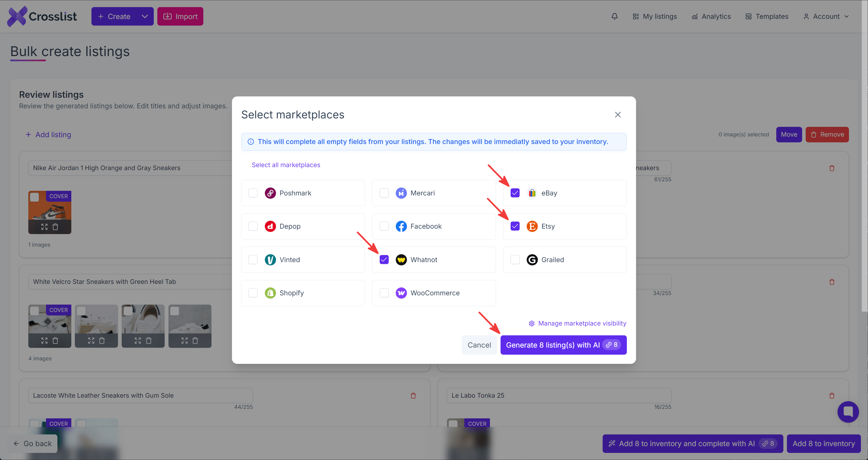Open the notifications bell

point(615,16)
